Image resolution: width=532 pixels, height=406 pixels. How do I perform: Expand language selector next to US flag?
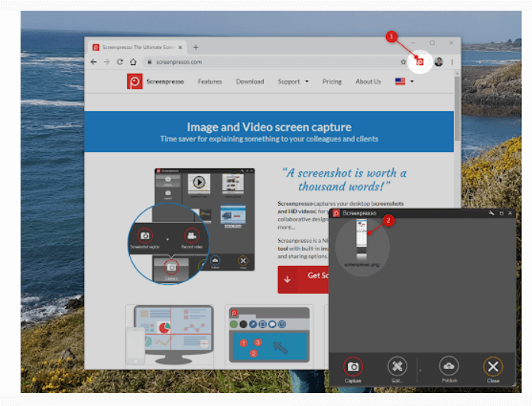coord(412,82)
